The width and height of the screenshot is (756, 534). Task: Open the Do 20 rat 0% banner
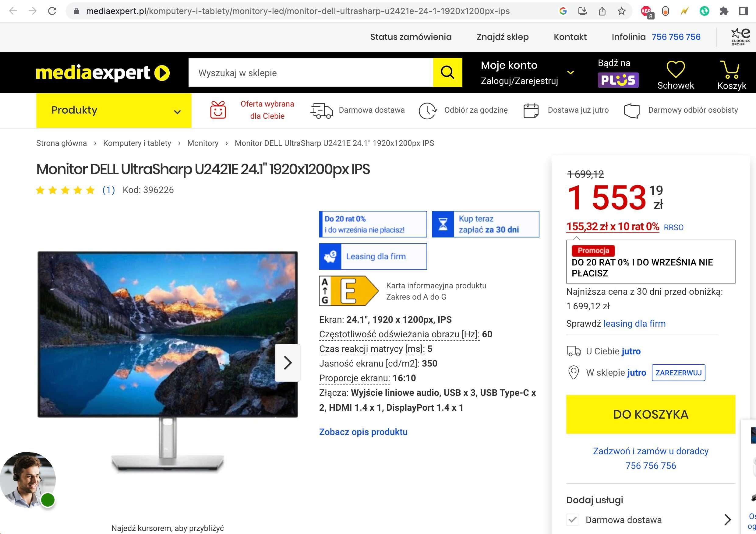[x=373, y=224]
